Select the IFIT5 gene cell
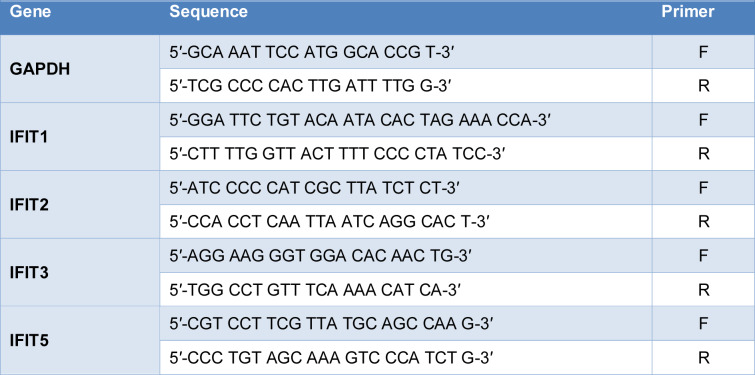The height and width of the screenshot is (375, 755). 80,340
